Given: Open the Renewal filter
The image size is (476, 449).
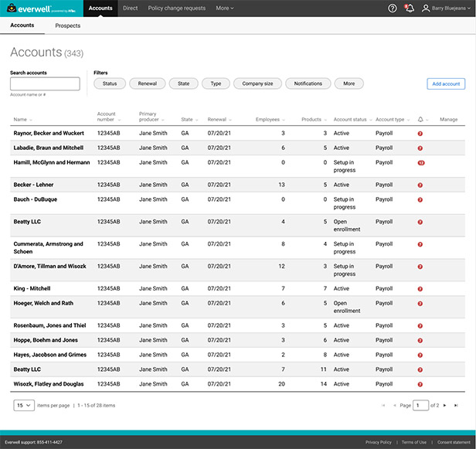Looking at the screenshot, I should point(148,83).
